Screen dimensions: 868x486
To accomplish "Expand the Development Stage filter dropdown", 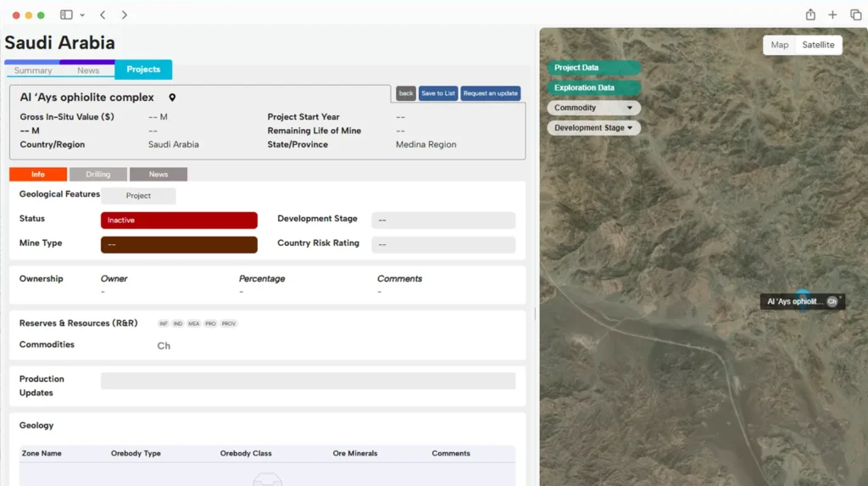I will [x=593, y=128].
